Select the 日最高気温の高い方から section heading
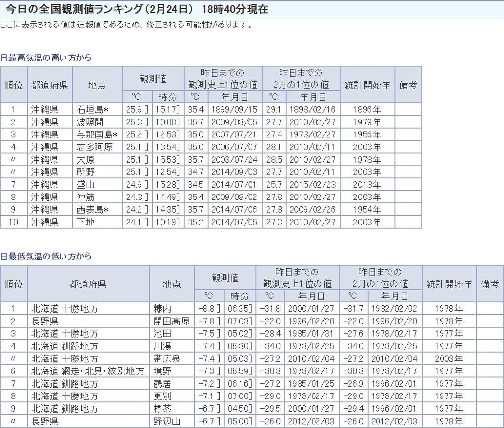504x428 pixels. 46,58
